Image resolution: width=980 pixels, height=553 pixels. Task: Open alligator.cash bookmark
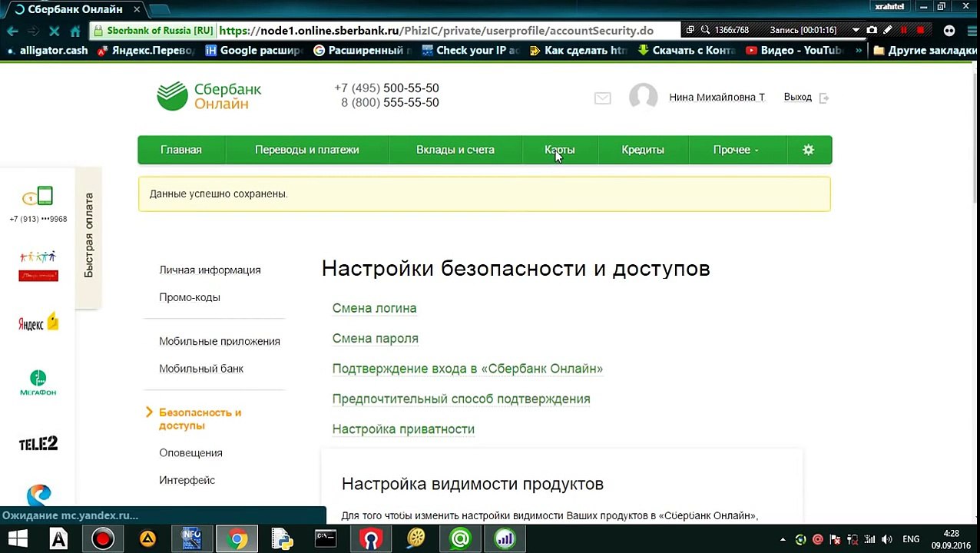pos(48,51)
